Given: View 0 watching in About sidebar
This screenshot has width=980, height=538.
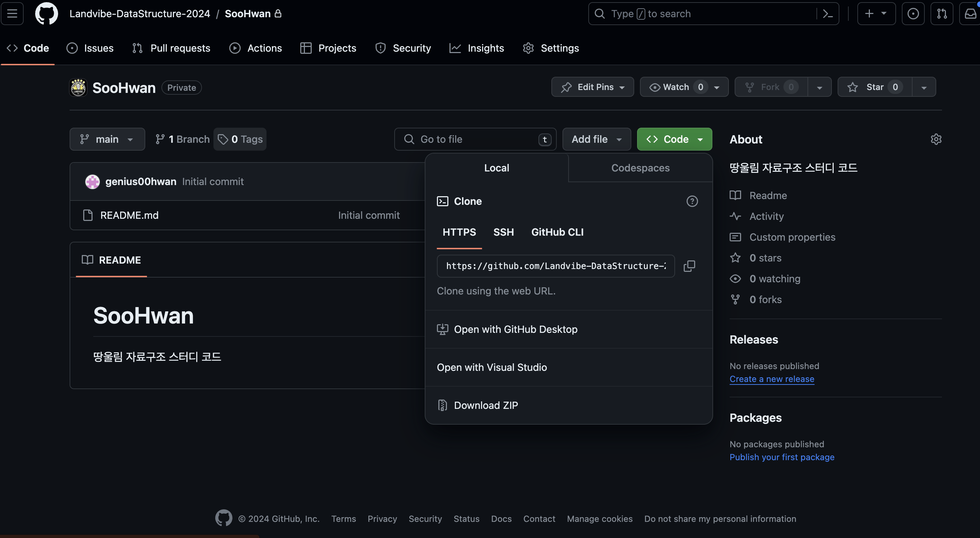Looking at the screenshot, I should [x=765, y=279].
